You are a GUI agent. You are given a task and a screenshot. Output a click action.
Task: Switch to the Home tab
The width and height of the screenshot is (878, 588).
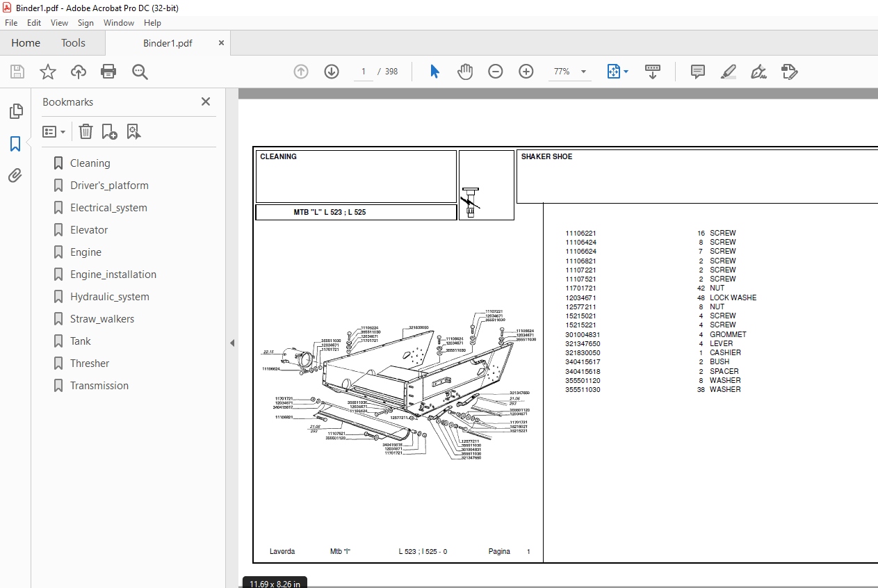coord(26,43)
